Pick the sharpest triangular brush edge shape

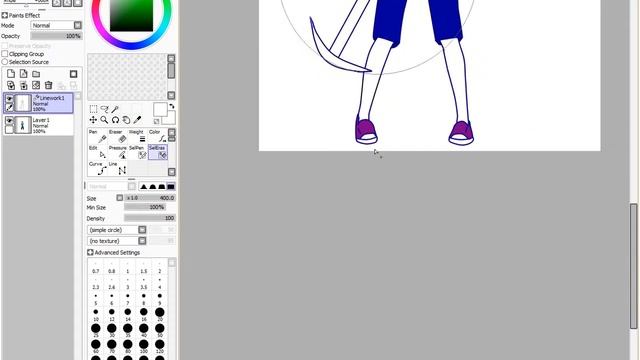coord(143,187)
